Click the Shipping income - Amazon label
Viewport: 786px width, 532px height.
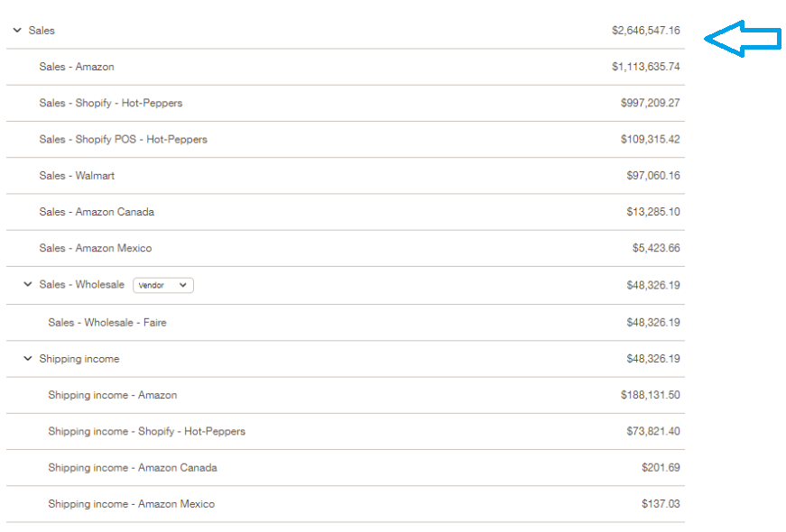click(x=113, y=395)
